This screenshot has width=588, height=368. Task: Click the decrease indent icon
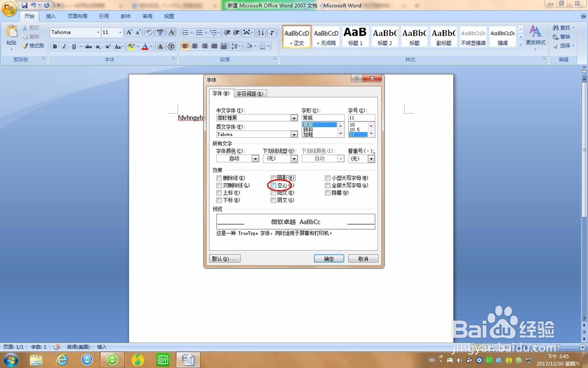point(227,32)
